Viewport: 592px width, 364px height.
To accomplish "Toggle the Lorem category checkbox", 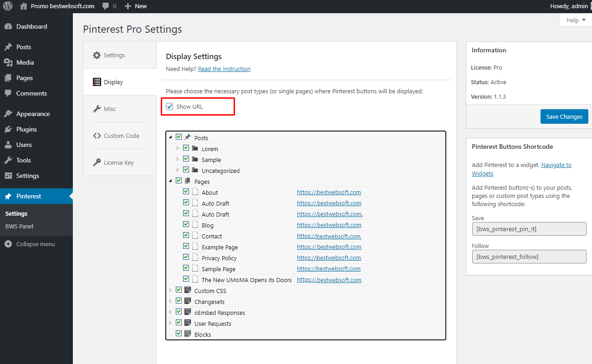I will (x=186, y=148).
